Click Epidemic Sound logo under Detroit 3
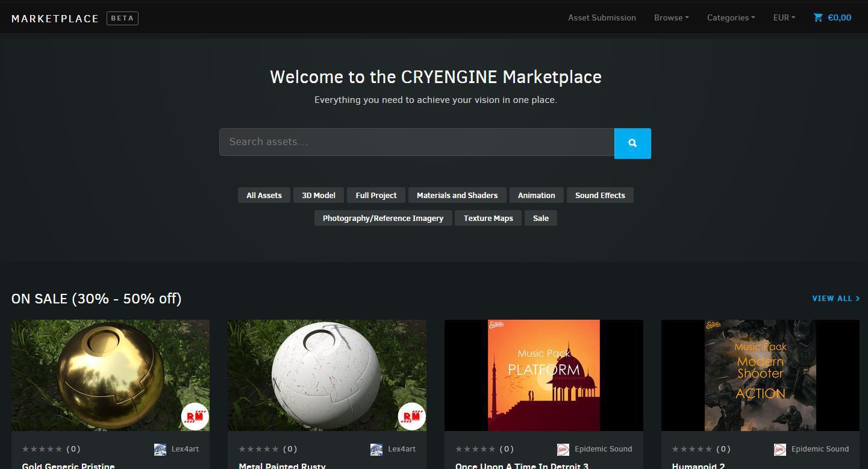This screenshot has width=868, height=469. [563, 449]
